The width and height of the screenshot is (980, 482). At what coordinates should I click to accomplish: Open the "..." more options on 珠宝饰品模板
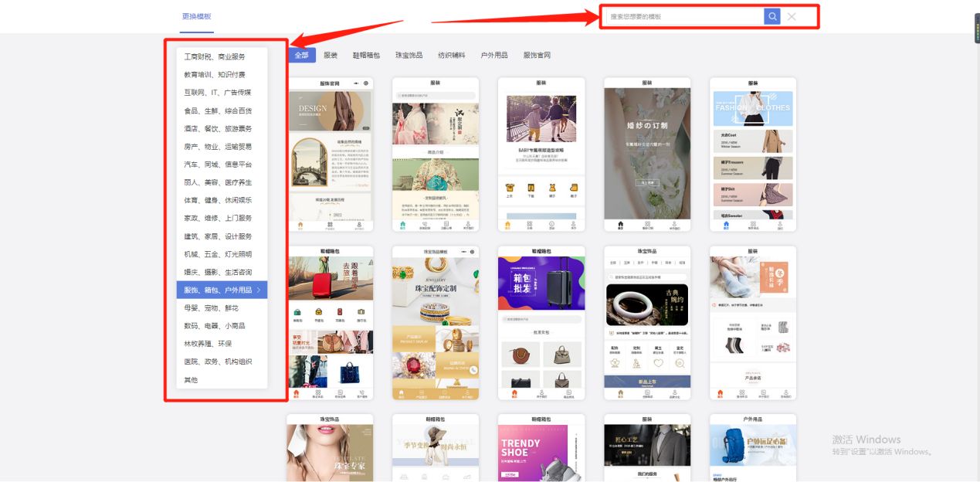pos(464,253)
